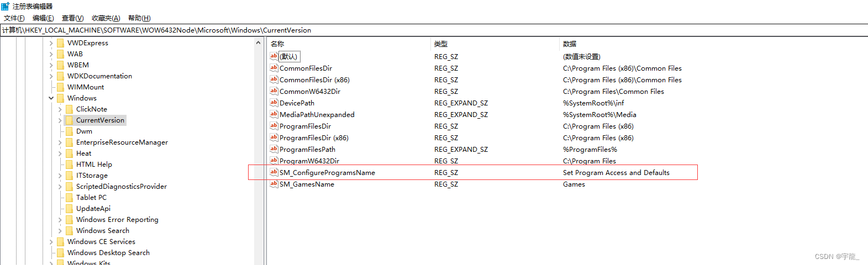The height and width of the screenshot is (265, 868).
Task: Click the CommonFilesDir value icon
Action: 273,68
